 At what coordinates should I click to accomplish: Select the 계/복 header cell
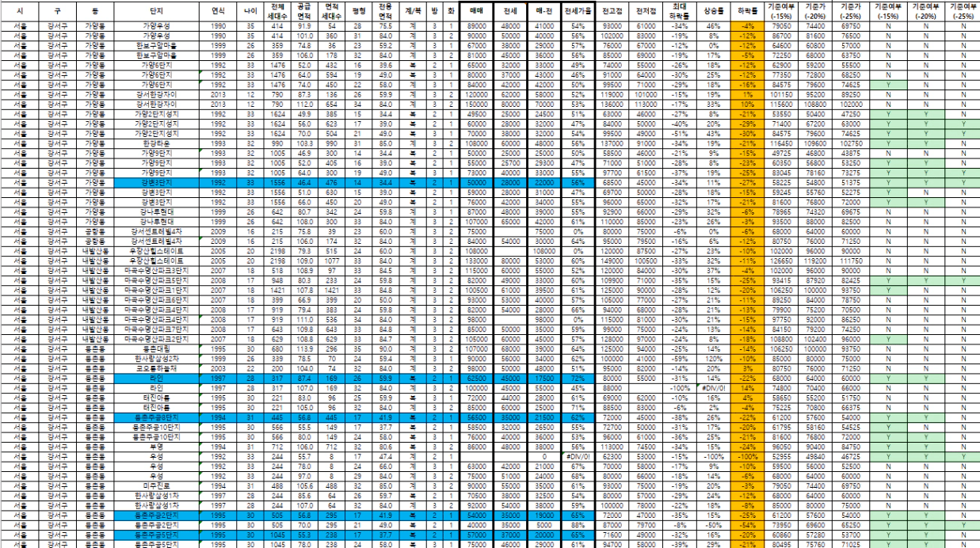(x=414, y=12)
